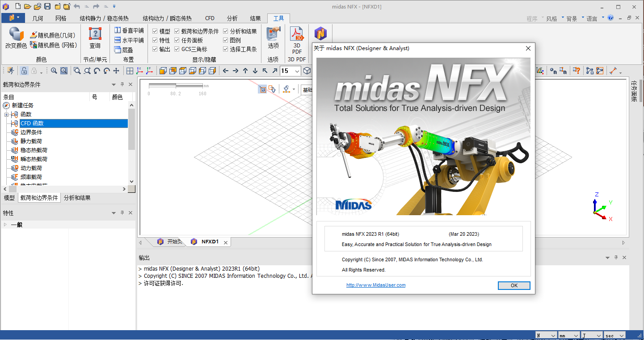Uncheck the 特性 display checkbox
The image size is (644, 340).
pos(155,40)
